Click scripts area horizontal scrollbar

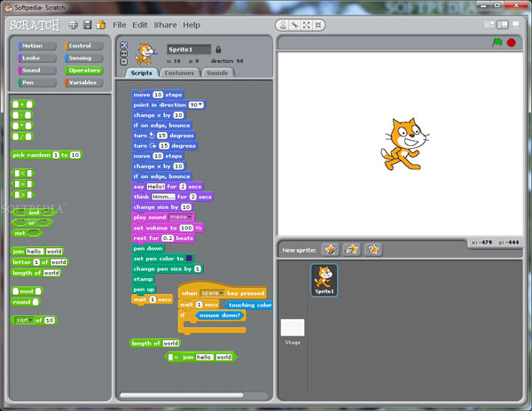[x=182, y=395]
